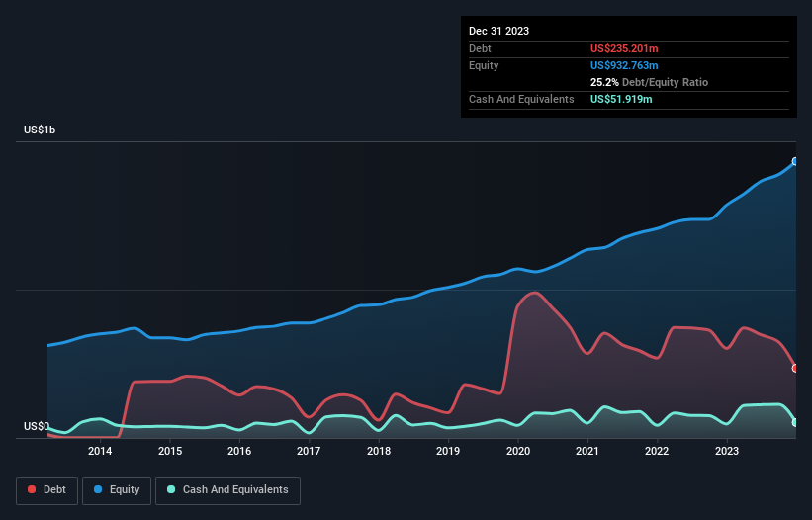Click the Equity row label in tooltip
Viewport: 812px width, 520px height.
[484, 65]
